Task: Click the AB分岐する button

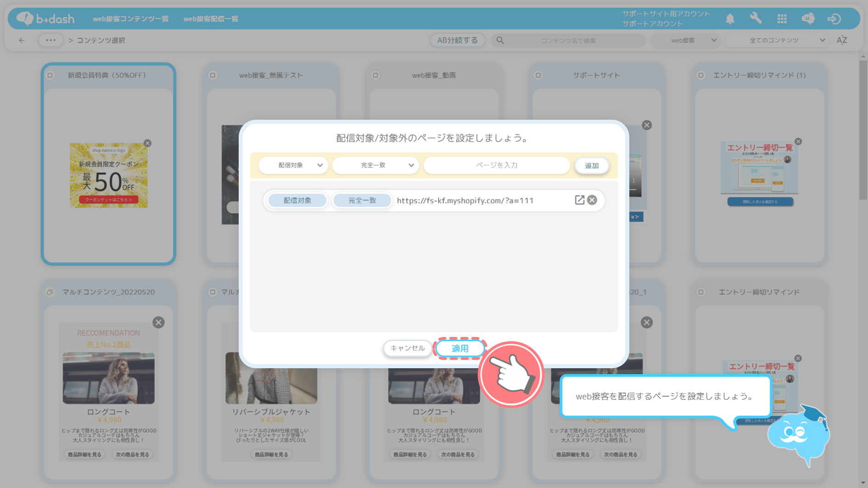Action: (457, 40)
